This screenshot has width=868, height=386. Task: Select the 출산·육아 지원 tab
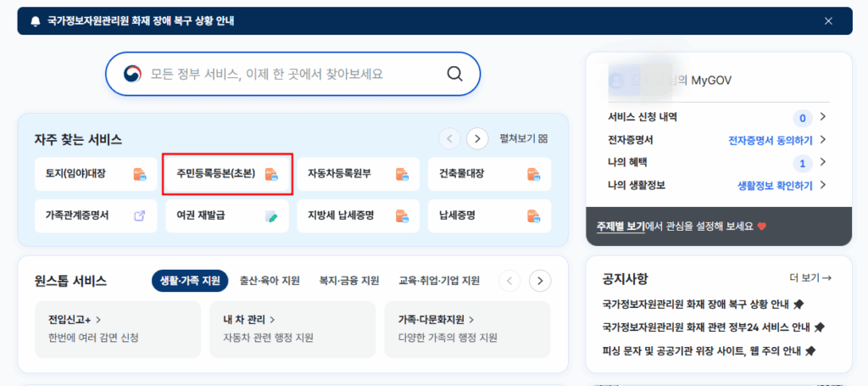point(270,281)
